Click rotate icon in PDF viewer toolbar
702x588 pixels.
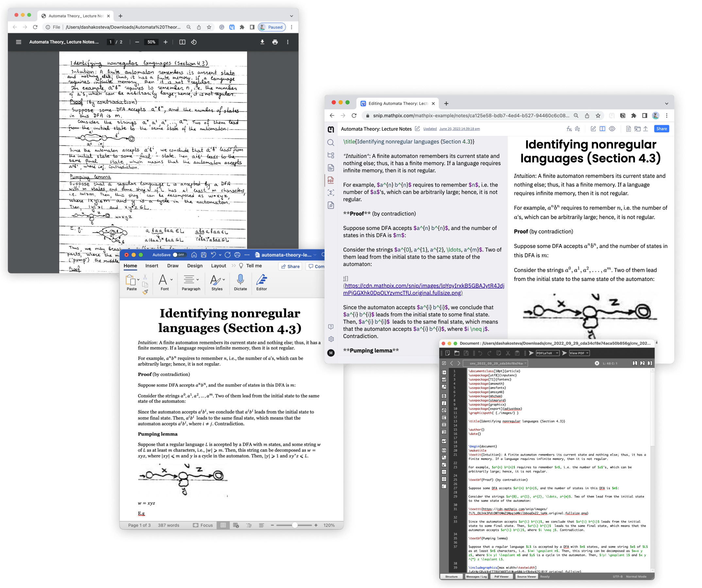point(194,42)
